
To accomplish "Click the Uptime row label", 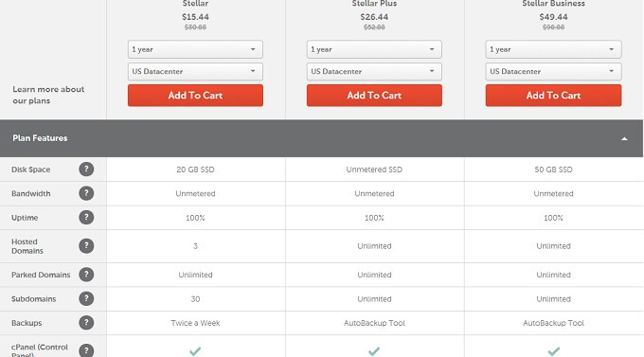I will tap(25, 218).
